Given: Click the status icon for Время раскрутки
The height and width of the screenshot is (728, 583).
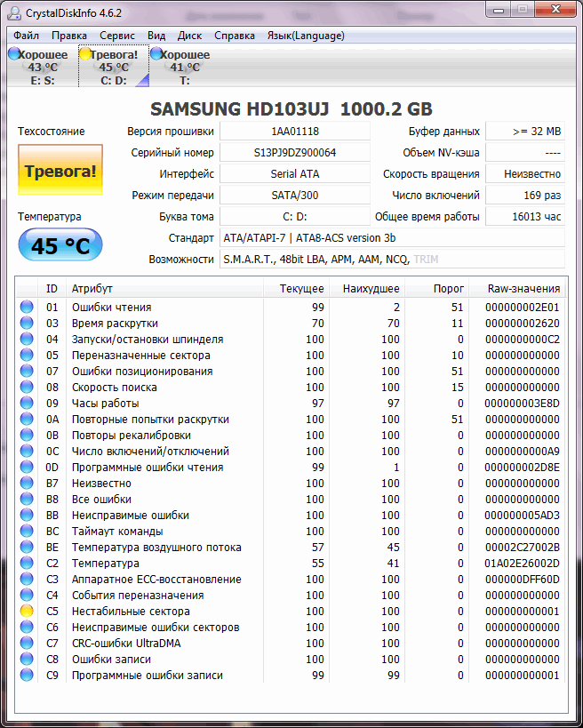Looking at the screenshot, I should point(27,323).
